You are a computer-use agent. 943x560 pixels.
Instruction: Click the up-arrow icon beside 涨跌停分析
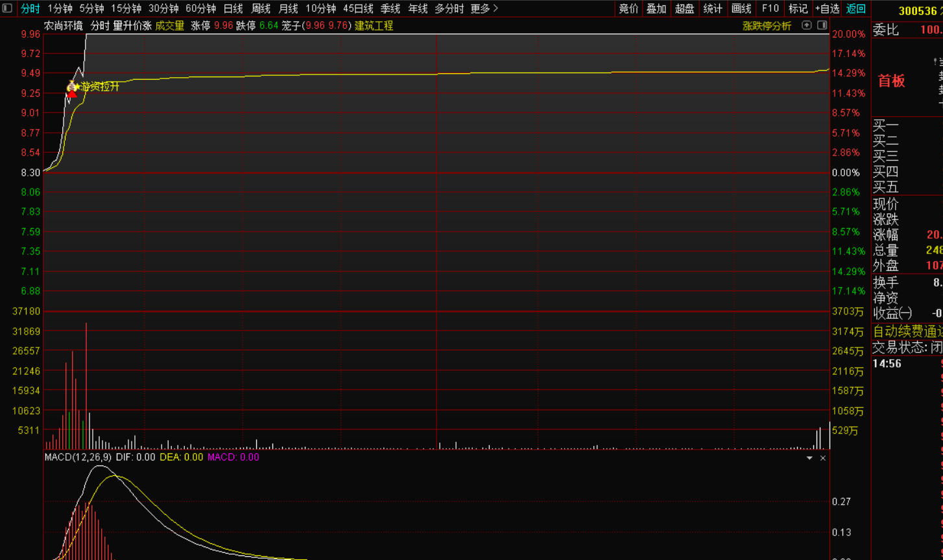(x=807, y=25)
